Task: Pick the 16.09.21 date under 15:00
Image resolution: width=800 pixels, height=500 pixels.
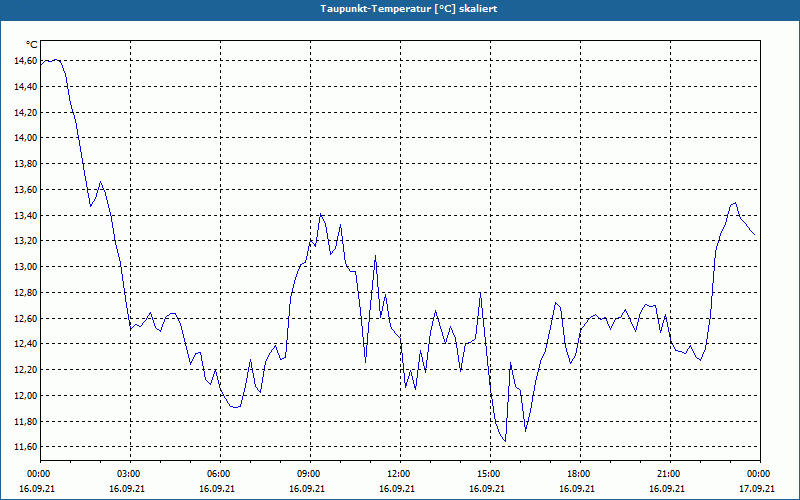Action: click(x=487, y=488)
